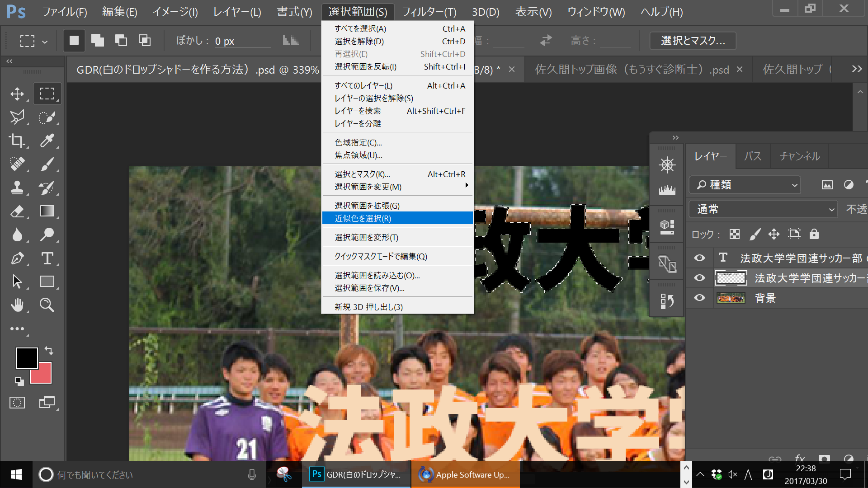
Task: Select the Healing Brush tool
Action: 17,164
